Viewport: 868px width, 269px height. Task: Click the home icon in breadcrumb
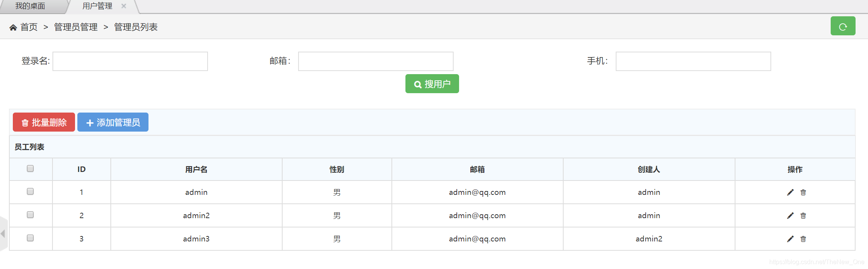click(13, 27)
